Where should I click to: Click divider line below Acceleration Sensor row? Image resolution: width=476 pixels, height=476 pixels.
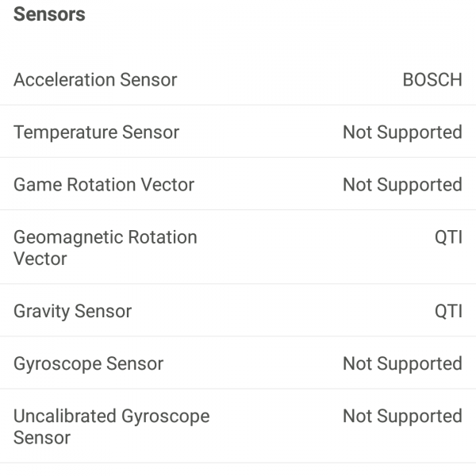point(238,105)
